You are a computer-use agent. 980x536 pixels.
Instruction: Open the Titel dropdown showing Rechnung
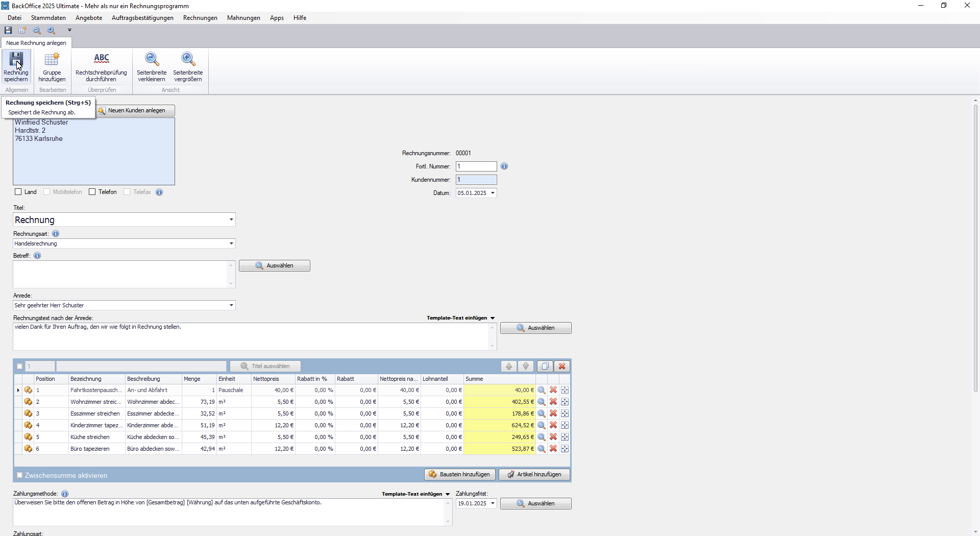[x=231, y=220]
